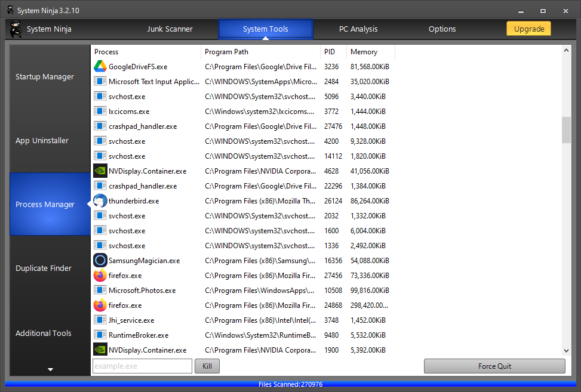
Task: Click the svchost.exe icon with PID 5096
Action: (x=100, y=96)
